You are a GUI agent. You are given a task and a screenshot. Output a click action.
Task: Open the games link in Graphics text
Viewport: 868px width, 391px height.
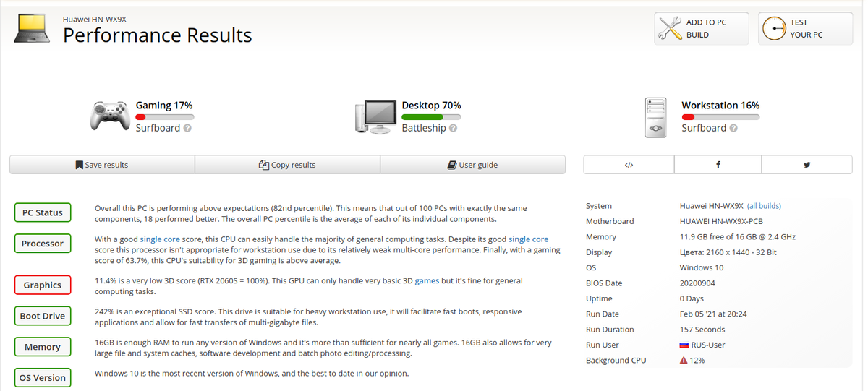(427, 280)
